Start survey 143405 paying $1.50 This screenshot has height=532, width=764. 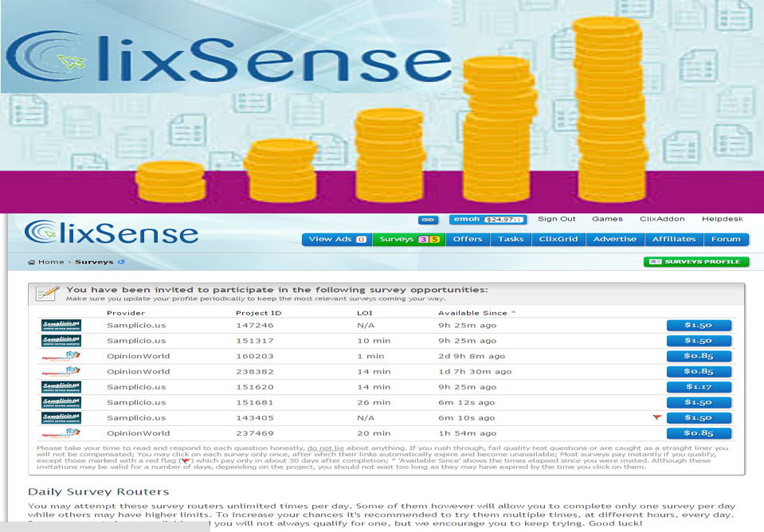coord(699,417)
